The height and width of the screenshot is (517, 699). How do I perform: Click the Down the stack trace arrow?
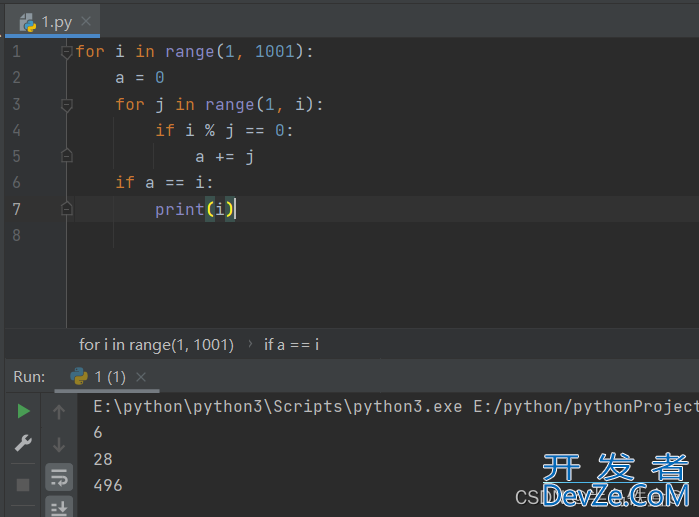click(59, 444)
